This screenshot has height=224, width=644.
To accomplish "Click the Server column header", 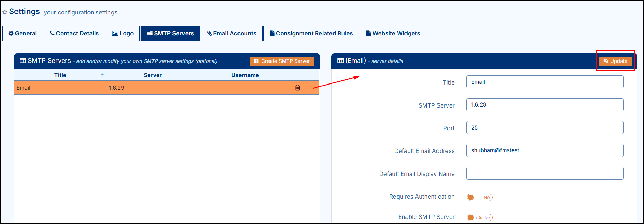I will 152,75.
